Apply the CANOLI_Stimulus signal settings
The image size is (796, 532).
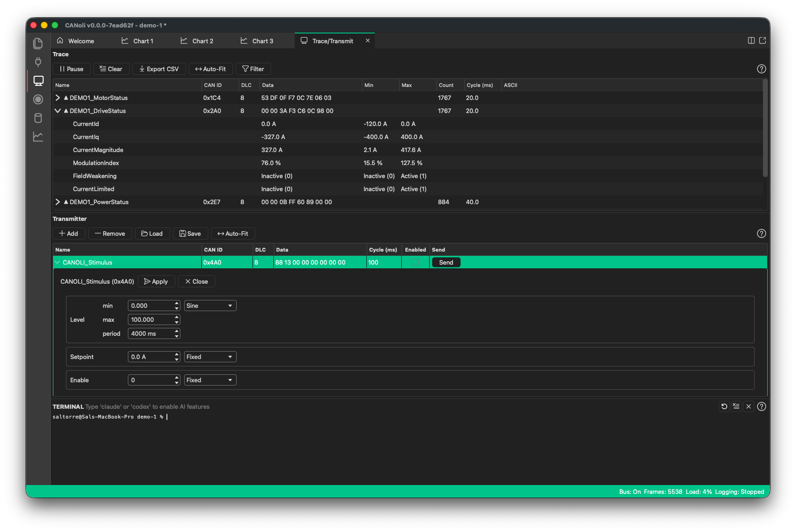click(156, 281)
